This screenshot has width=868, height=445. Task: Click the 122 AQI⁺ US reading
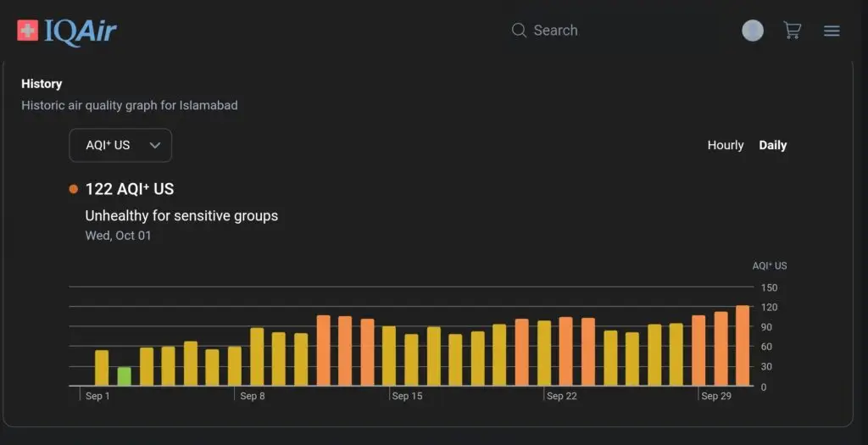[x=129, y=189]
